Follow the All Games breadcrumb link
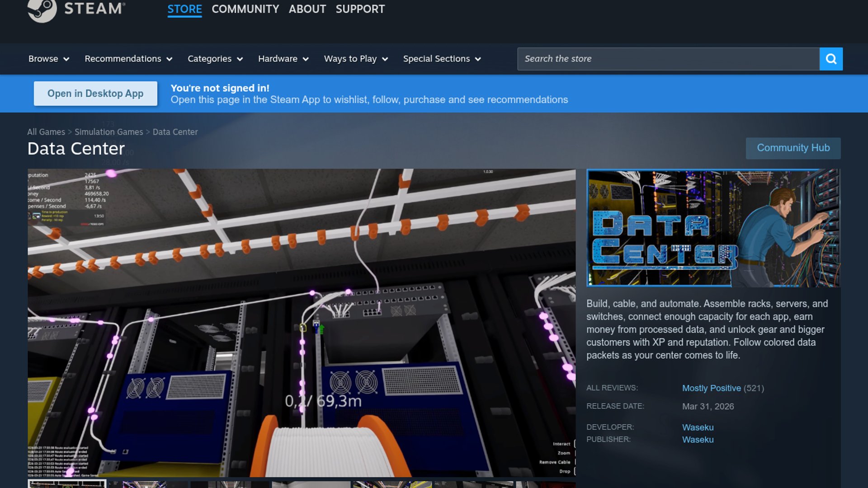Image resolution: width=868 pixels, height=488 pixels. tap(46, 132)
